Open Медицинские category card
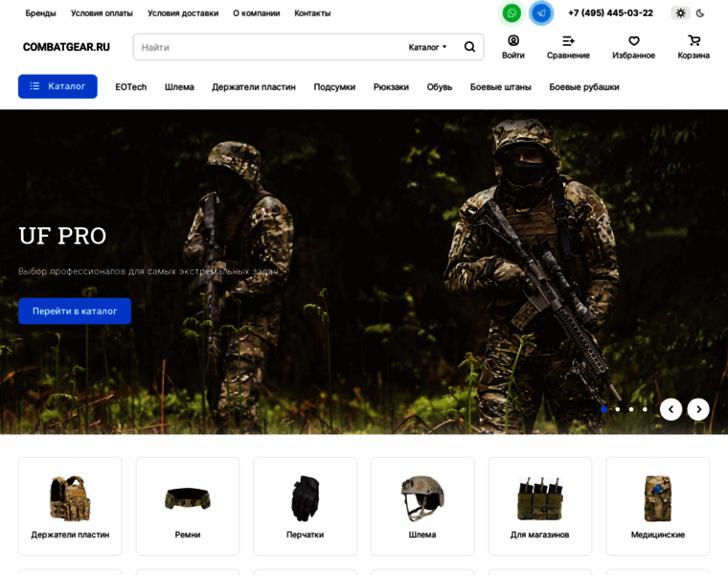728x575 pixels. pyautogui.click(x=657, y=506)
